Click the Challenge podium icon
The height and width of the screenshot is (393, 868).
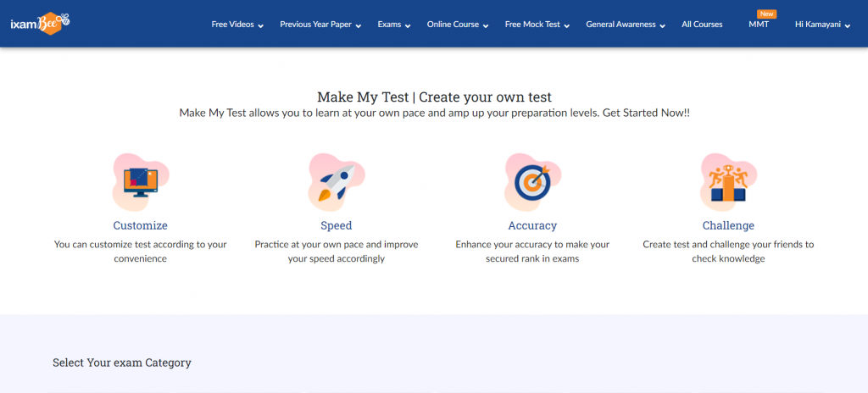pos(728,181)
